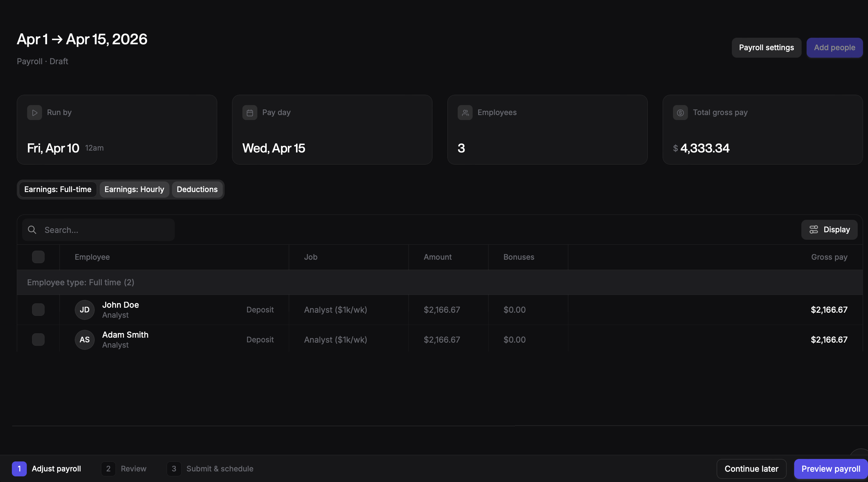
Task: Open the Display options dropdown
Action: point(836,230)
